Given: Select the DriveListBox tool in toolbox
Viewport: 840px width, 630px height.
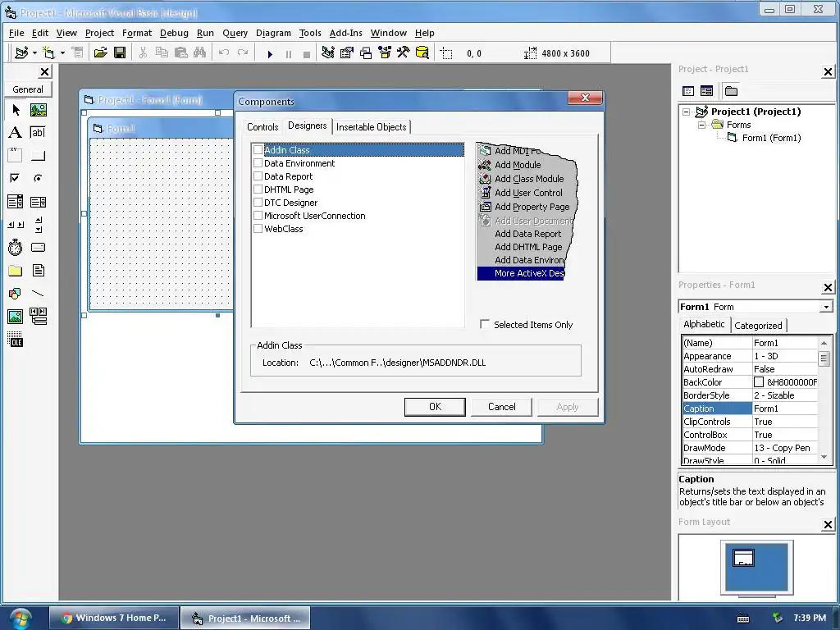Looking at the screenshot, I should (x=38, y=248).
